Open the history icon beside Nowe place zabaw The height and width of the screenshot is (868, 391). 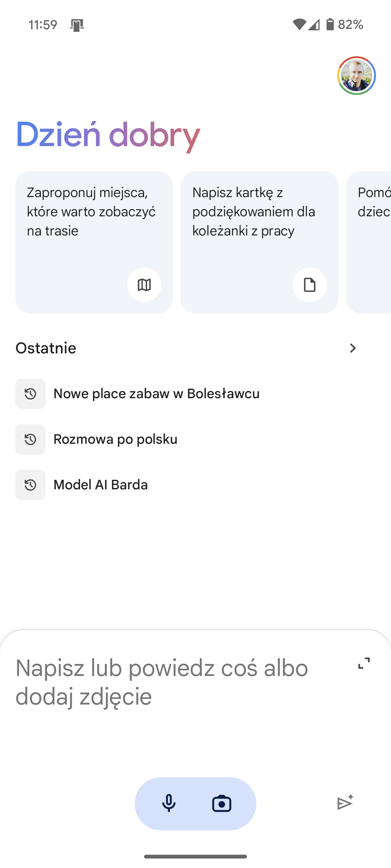(x=30, y=394)
